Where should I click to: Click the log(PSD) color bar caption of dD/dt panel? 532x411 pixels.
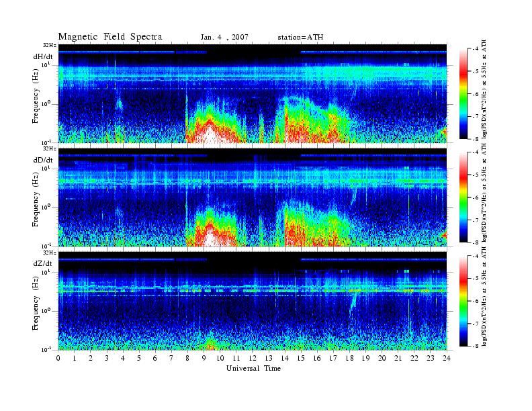point(484,193)
